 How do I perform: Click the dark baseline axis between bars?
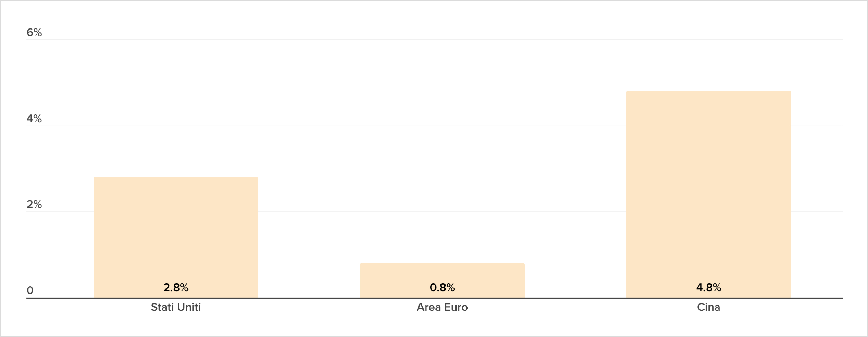[309, 298]
